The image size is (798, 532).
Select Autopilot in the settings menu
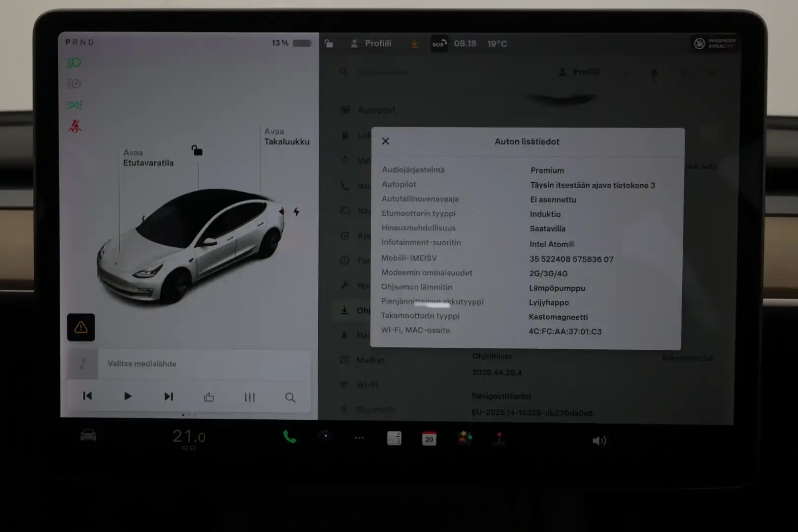pos(377,110)
